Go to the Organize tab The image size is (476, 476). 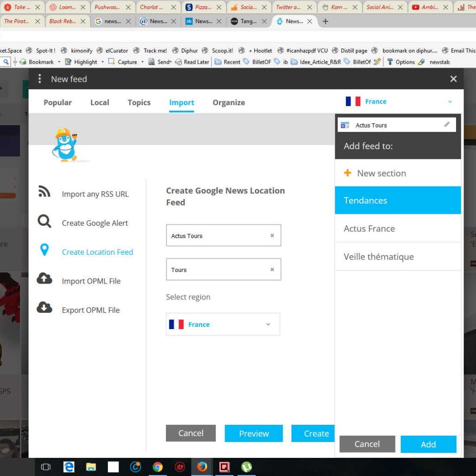pyautogui.click(x=229, y=103)
